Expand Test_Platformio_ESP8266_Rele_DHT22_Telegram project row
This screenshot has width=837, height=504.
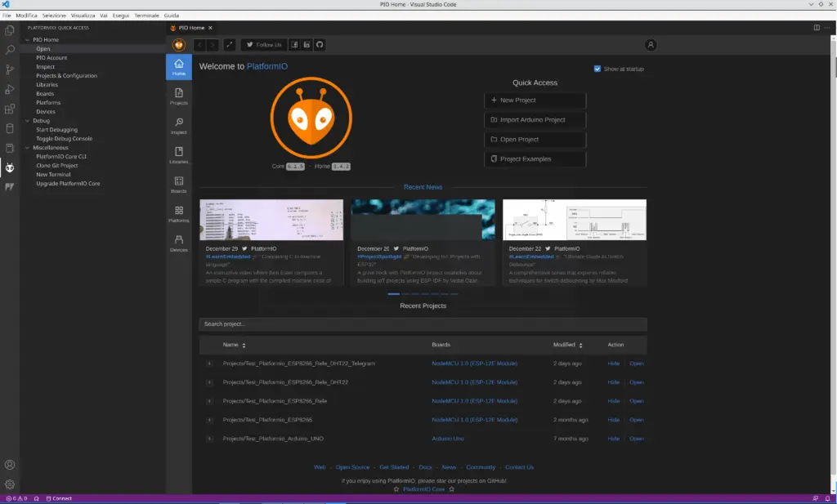pyautogui.click(x=209, y=364)
